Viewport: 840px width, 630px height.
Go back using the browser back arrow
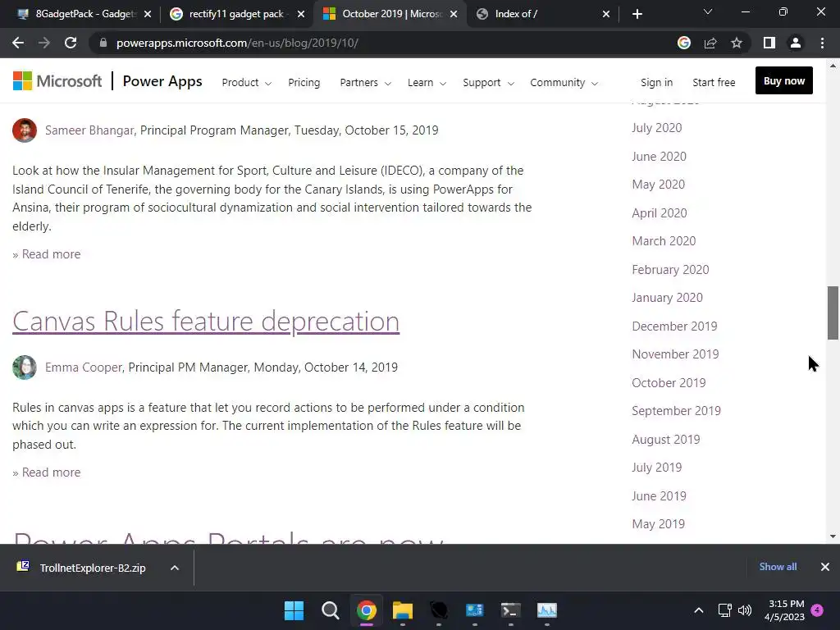pos(18,43)
